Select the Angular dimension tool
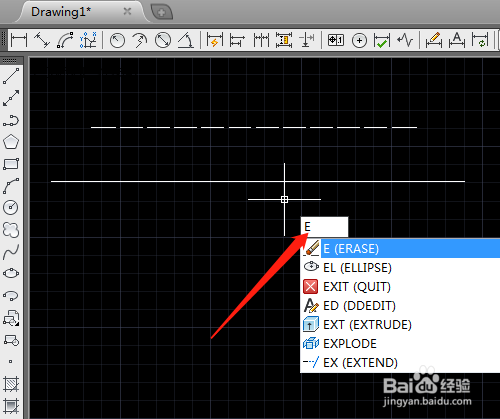Screen dimensions: 500x419 pos(186,40)
